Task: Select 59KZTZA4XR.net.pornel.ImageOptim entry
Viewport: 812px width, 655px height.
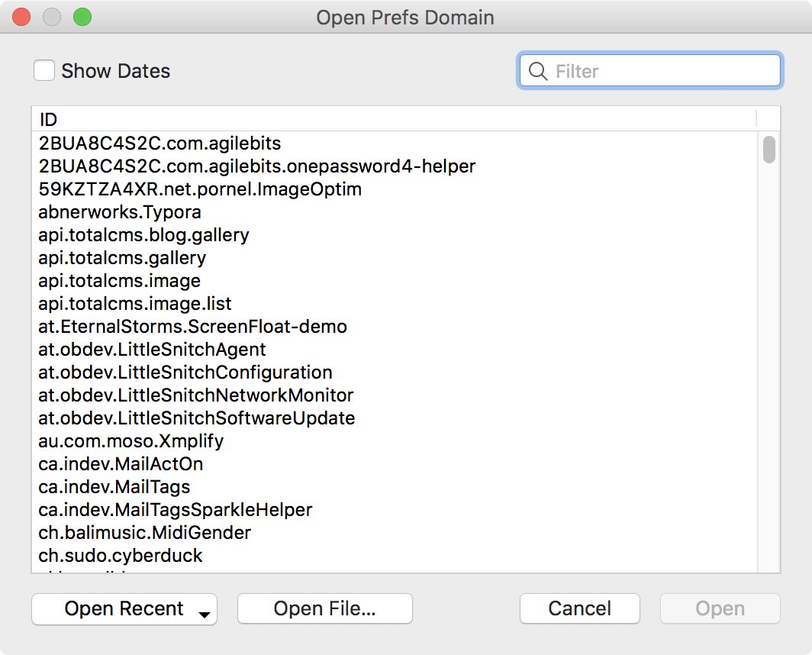Action: coord(395,189)
